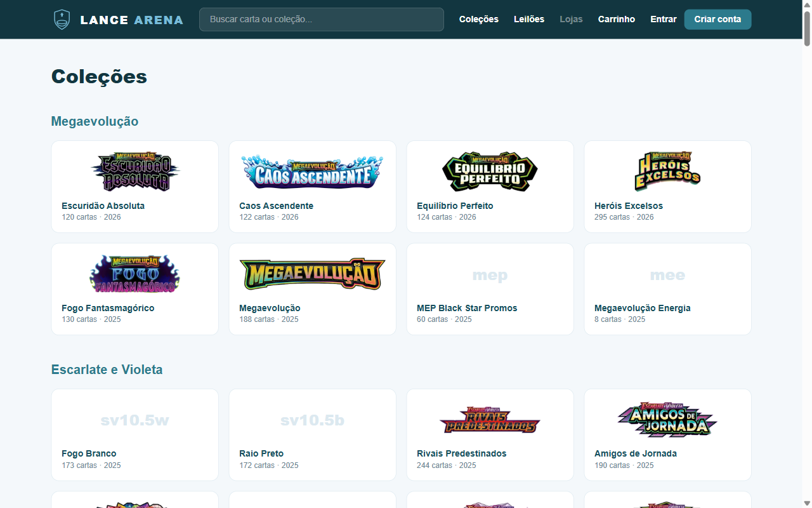Click the '130 cartas · 2025' text
The image size is (812, 508).
[x=91, y=319]
